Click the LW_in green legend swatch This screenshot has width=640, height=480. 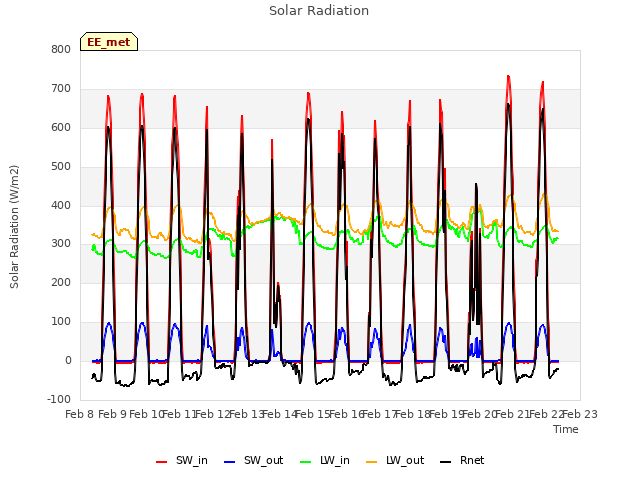click(x=306, y=462)
